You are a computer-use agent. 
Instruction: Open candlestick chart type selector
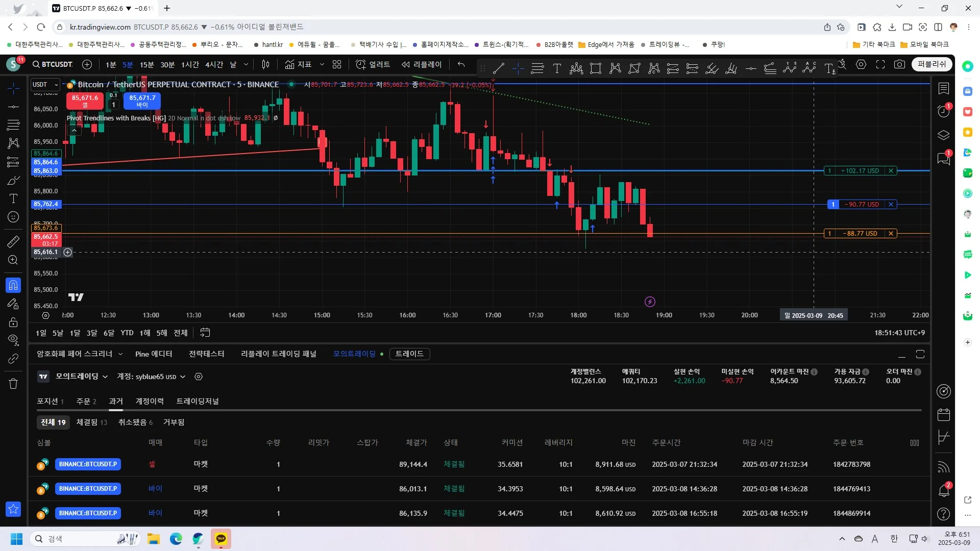[265, 64]
